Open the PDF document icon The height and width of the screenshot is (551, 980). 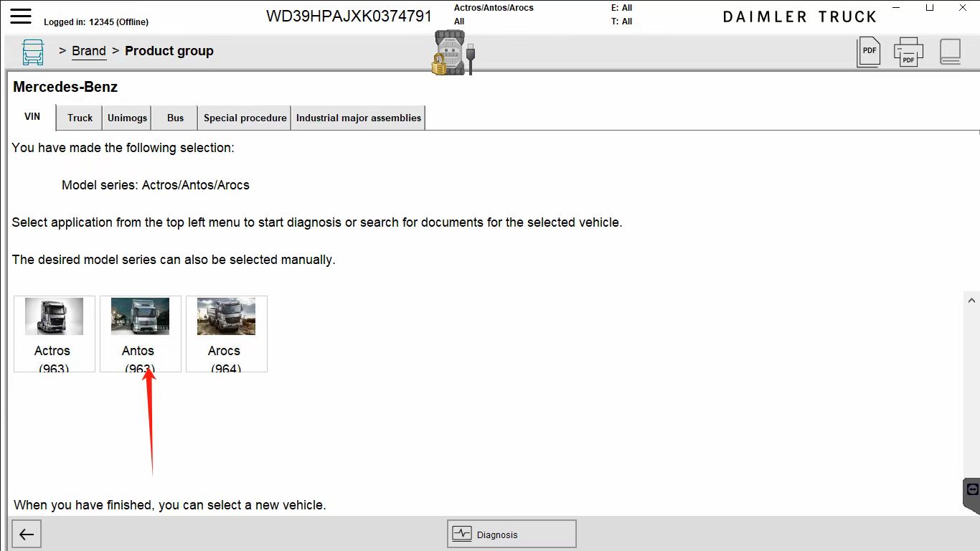click(x=868, y=52)
